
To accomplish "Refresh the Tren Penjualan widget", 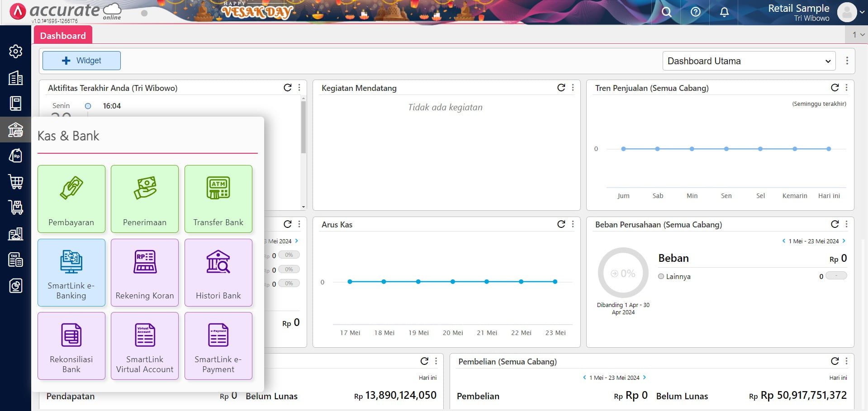I will (x=835, y=87).
